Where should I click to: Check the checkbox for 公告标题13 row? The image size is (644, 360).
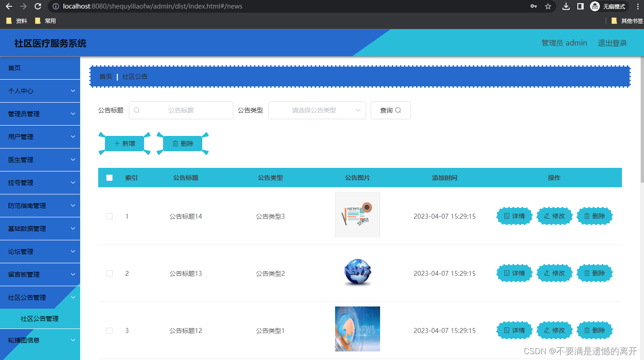pos(109,273)
